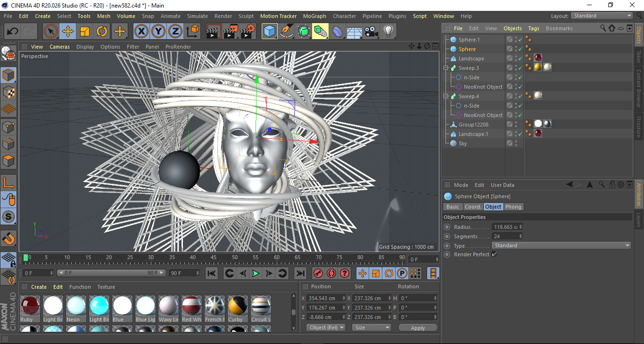Switch to the Phong tab
Image resolution: width=644 pixels, height=344 pixels.
[x=513, y=207]
